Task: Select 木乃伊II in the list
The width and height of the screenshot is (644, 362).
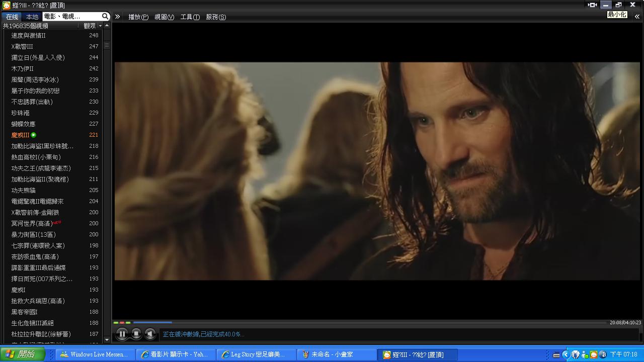Action: [x=23, y=69]
